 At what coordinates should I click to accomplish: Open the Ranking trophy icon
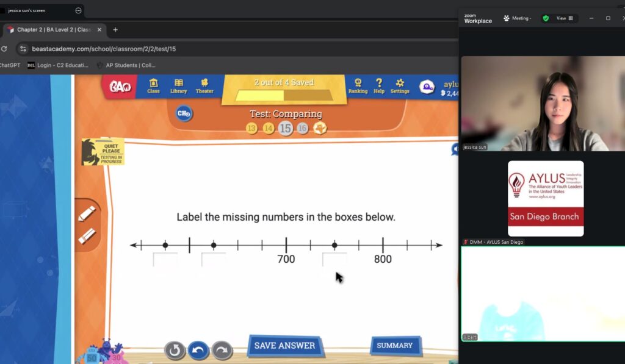(358, 86)
